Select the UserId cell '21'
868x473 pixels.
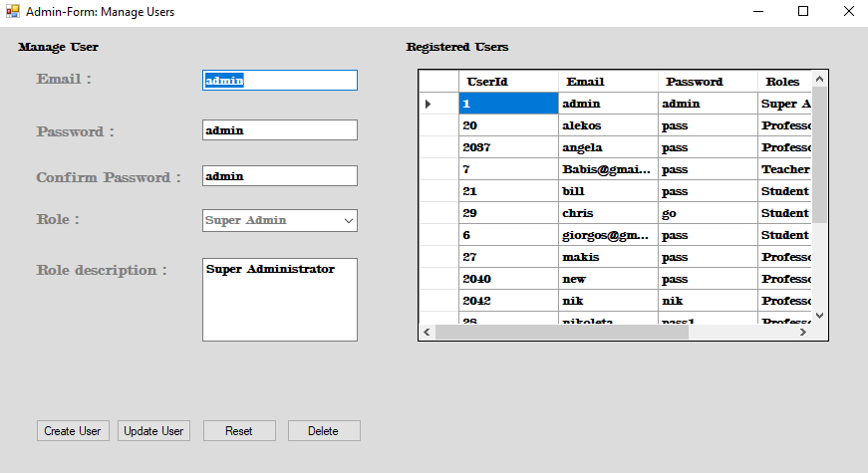pos(508,191)
